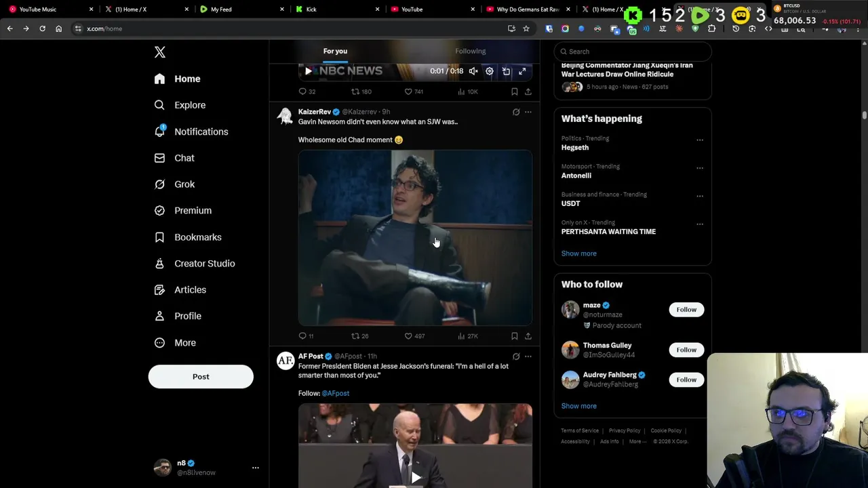Click the AF Post avatar
The height and width of the screenshot is (488, 868).
point(285,361)
